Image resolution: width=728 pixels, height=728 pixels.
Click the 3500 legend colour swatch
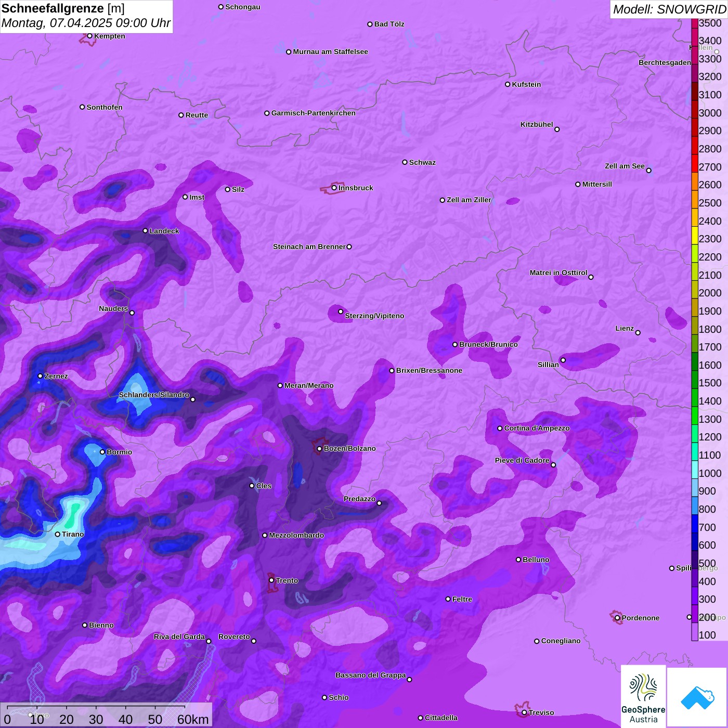(x=695, y=23)
